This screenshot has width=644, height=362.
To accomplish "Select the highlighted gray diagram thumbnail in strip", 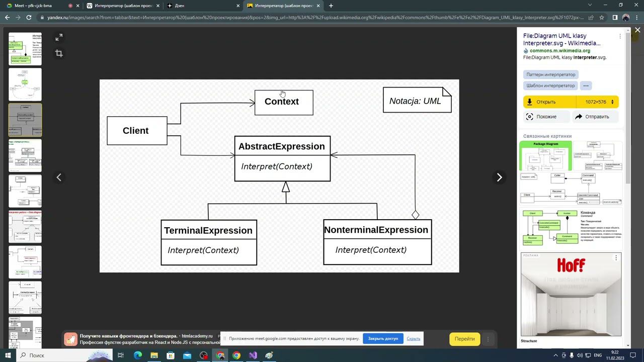I will click(25, 120).
